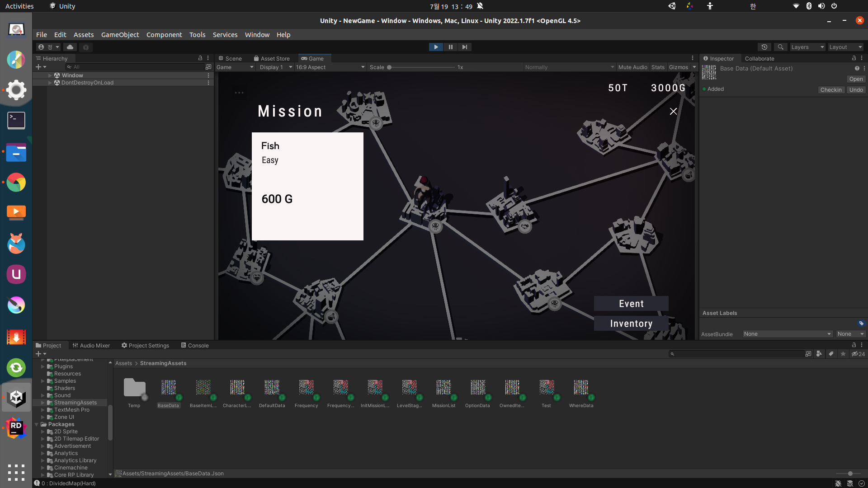Toggle Gizmos in the Game view
This screenshot has width=868, height=488.
click(x=678, y=67)
